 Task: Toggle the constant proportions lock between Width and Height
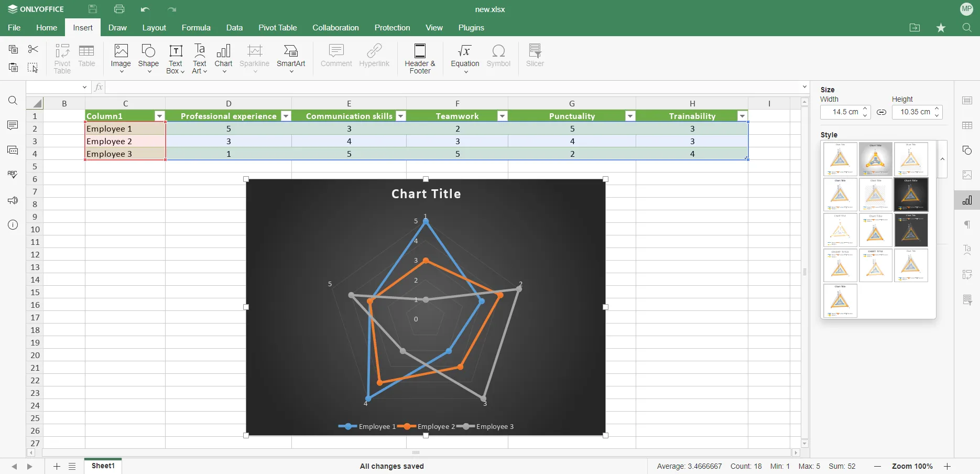(x=881, y=112)
